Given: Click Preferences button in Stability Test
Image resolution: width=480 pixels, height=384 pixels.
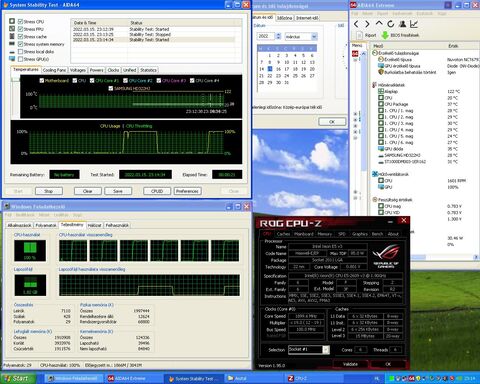Looking at the screenshot, I should [187, 191].
